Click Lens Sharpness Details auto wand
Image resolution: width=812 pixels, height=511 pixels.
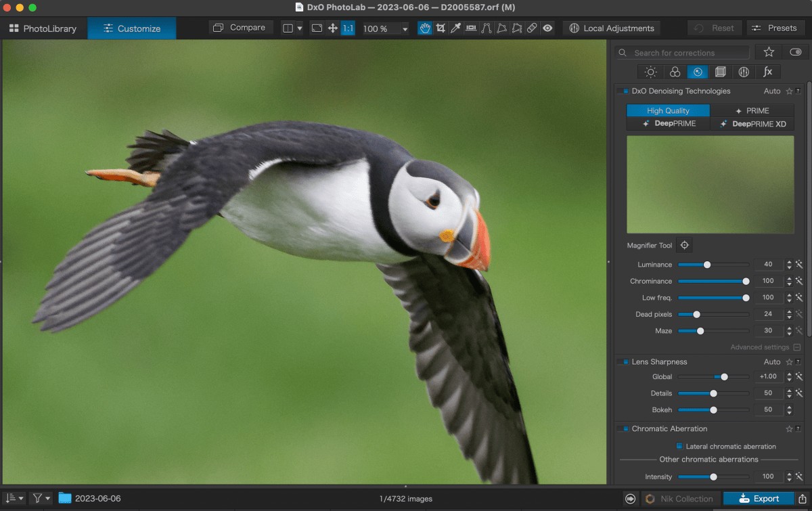click(x=799, y=393)
